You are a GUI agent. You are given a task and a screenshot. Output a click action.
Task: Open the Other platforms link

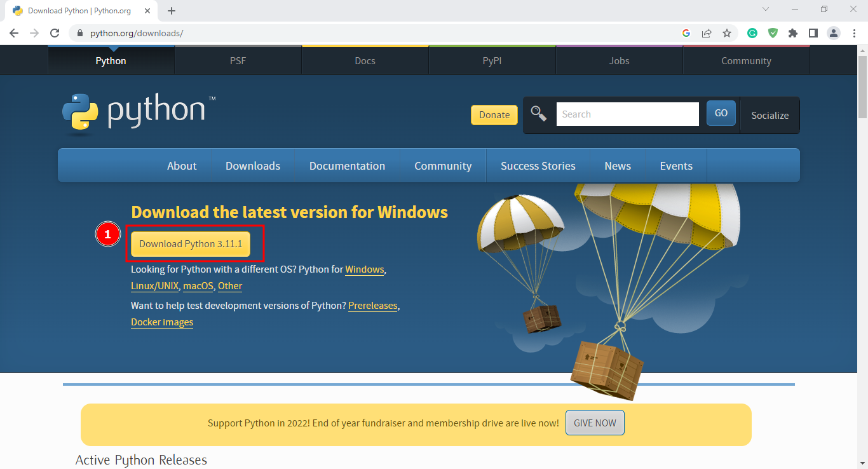(230, 286)
